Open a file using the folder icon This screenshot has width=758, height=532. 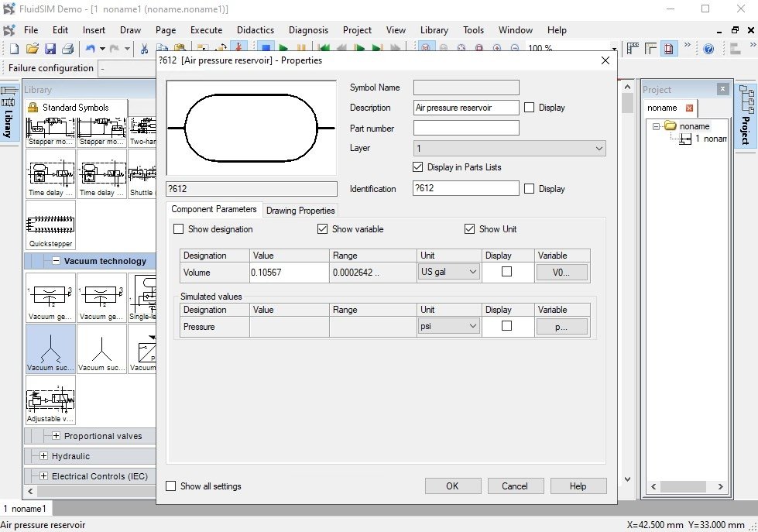click(33, 48)
